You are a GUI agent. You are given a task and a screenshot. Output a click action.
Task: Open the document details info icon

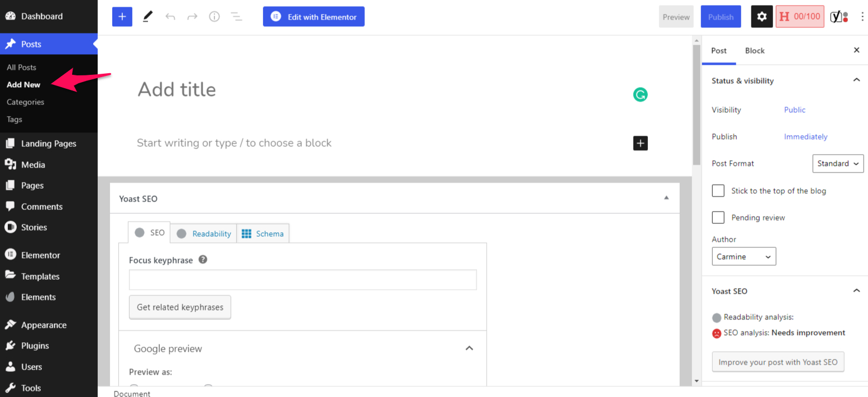tap(214, 17)
